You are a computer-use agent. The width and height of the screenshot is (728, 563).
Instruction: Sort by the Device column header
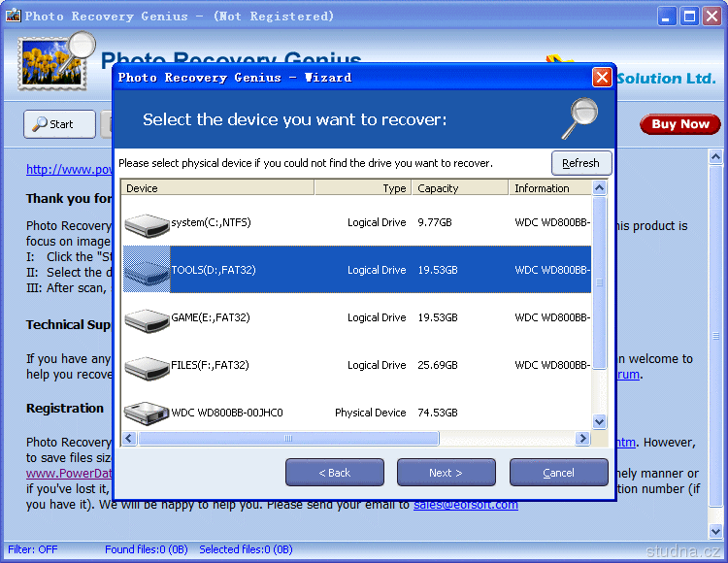[x=217, y=188]
